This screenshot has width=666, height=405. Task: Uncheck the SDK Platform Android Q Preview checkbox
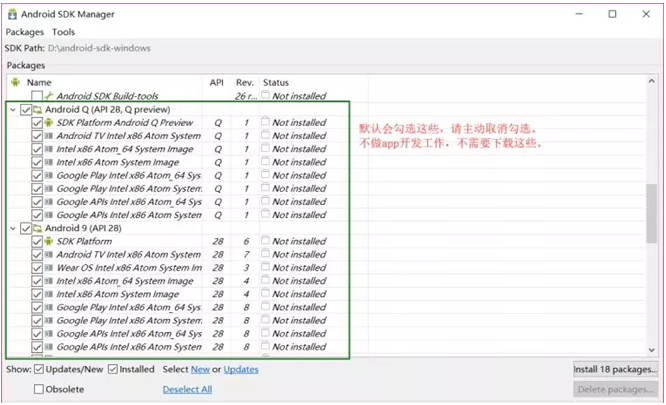pos(37,123)
